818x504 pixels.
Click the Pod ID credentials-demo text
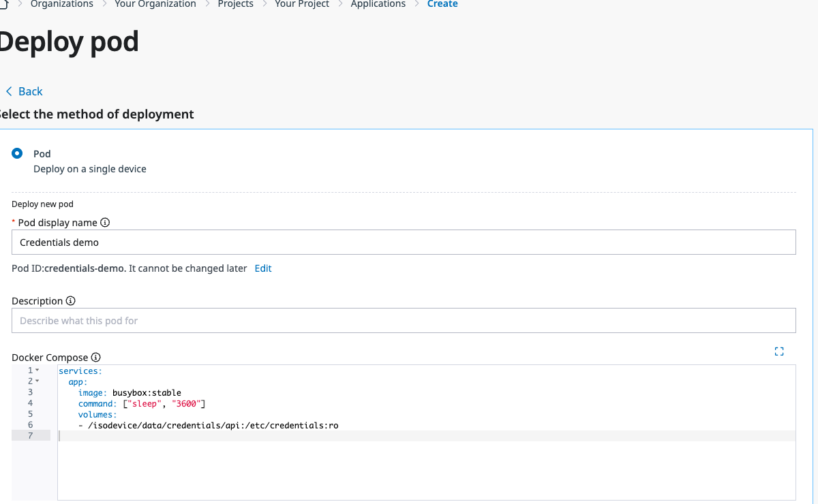coord(85,268)
